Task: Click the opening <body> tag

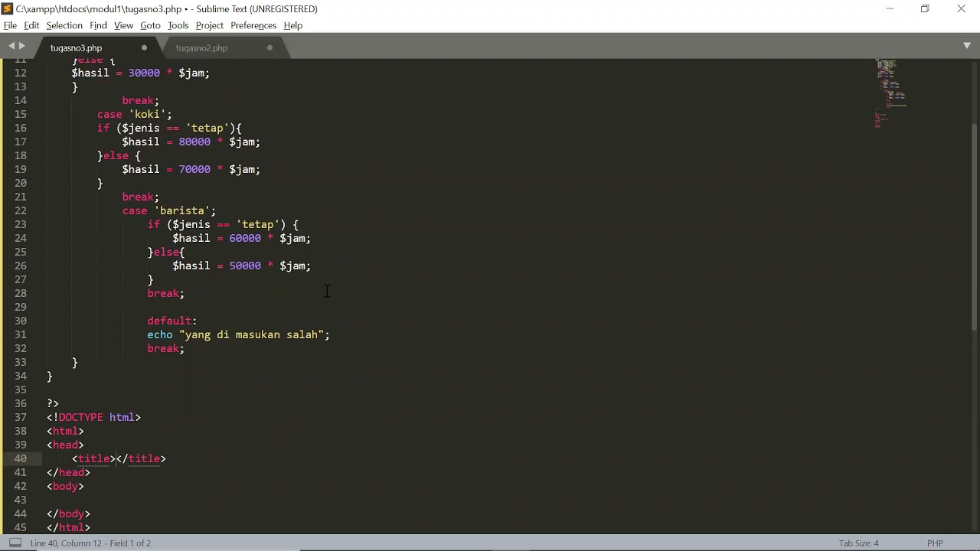Action: (65, 486)
